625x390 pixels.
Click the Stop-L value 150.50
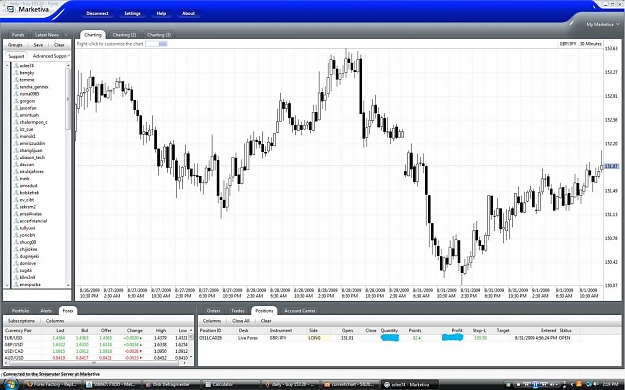480,338
